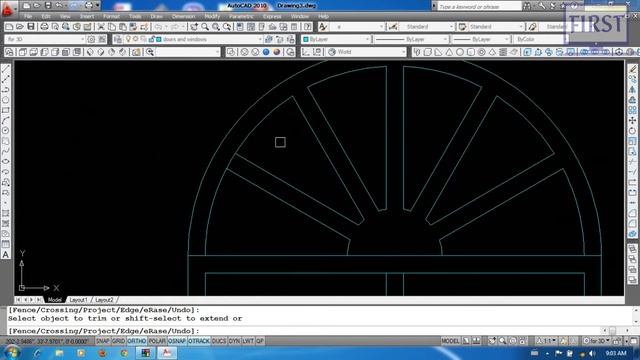Open the ByLayer lineweight dropdown

pos(482,39)
